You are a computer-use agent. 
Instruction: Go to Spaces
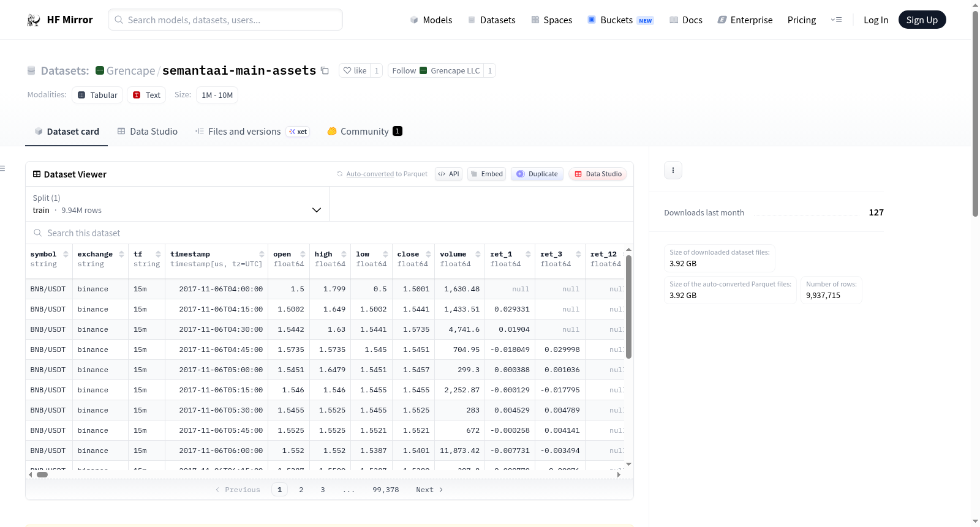(551, 20)
